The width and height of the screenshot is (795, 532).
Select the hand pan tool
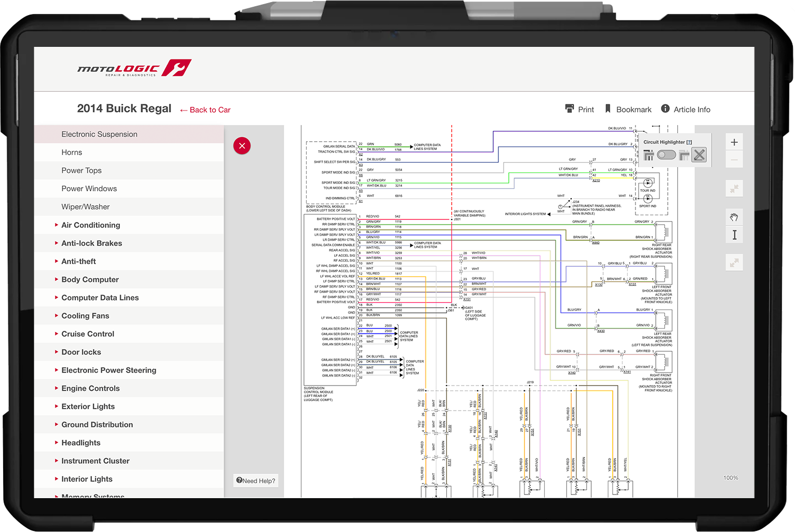pyautogui.click(x=734, y=217)
